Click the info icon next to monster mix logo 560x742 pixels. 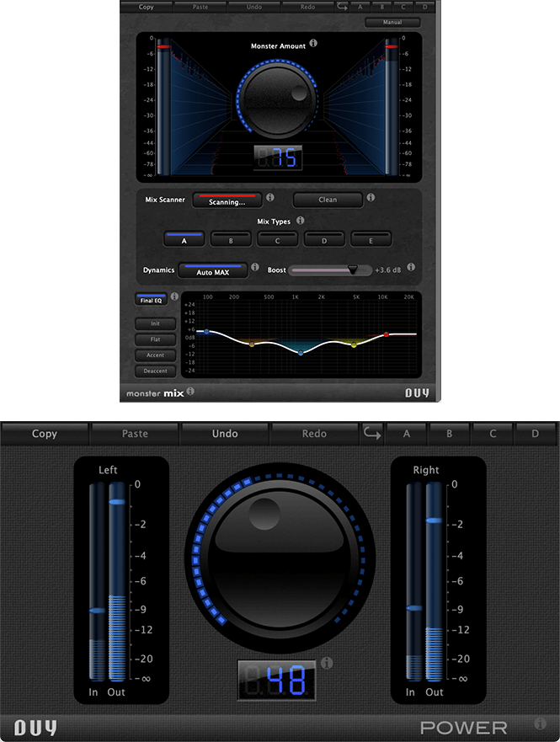coord(190,391)
